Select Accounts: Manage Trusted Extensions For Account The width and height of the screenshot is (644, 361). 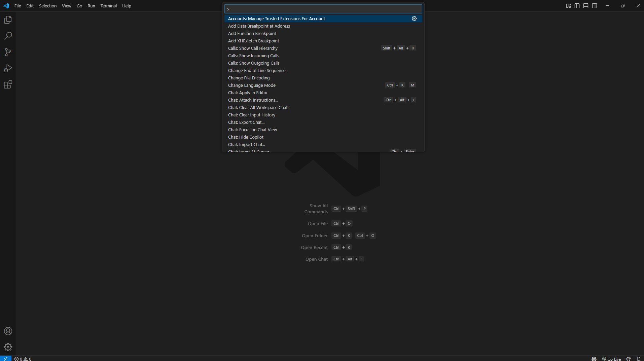point(323,19)
